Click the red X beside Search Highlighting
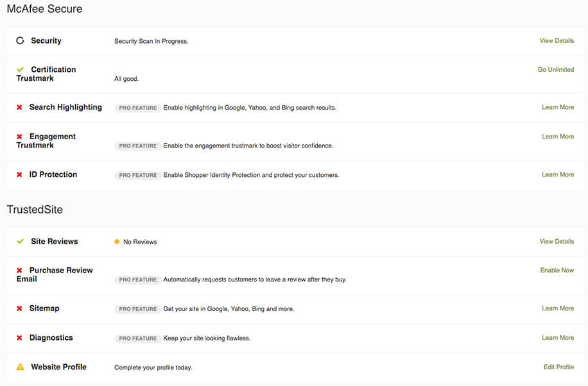This screenshot has width=588, height=386. click(19, 107)
